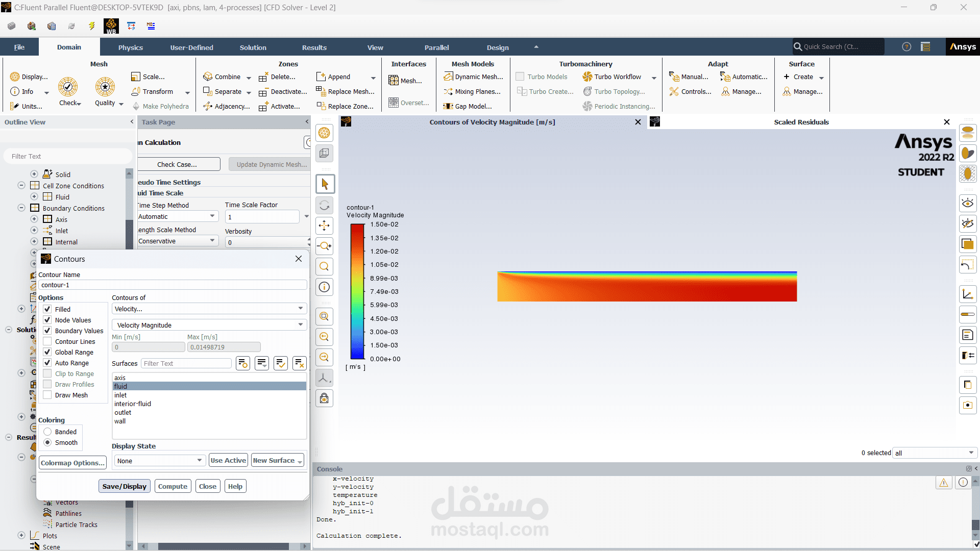Image resolution: width=980 pixels, height=551 pixels.
Task: Enable the Contour Lines checkbox
Action: coord(47,342)
